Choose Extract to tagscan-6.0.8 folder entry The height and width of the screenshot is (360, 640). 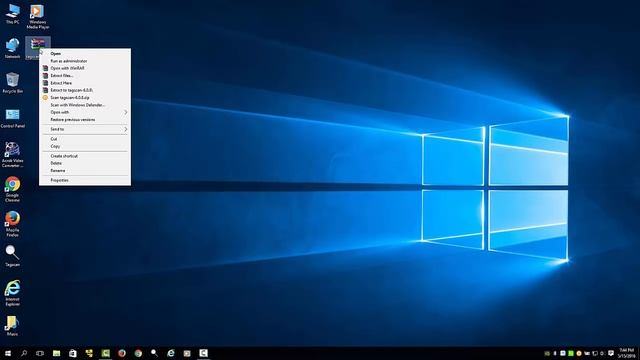(85, 90)
